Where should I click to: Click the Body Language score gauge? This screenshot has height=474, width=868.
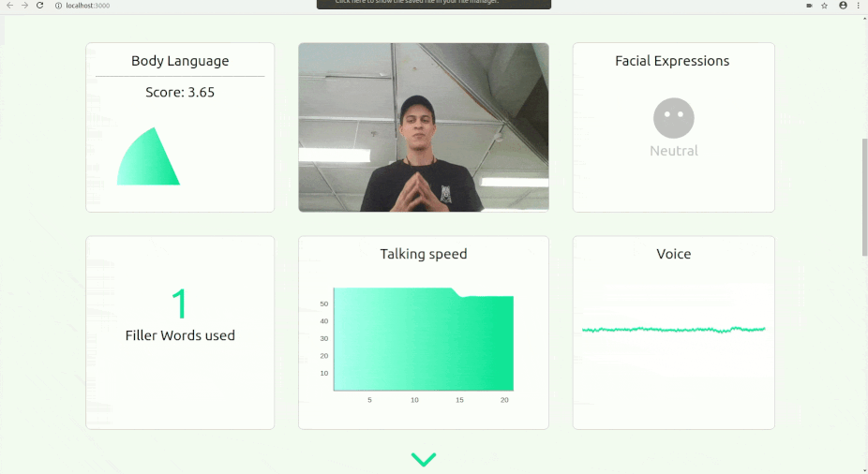(148, 159)
